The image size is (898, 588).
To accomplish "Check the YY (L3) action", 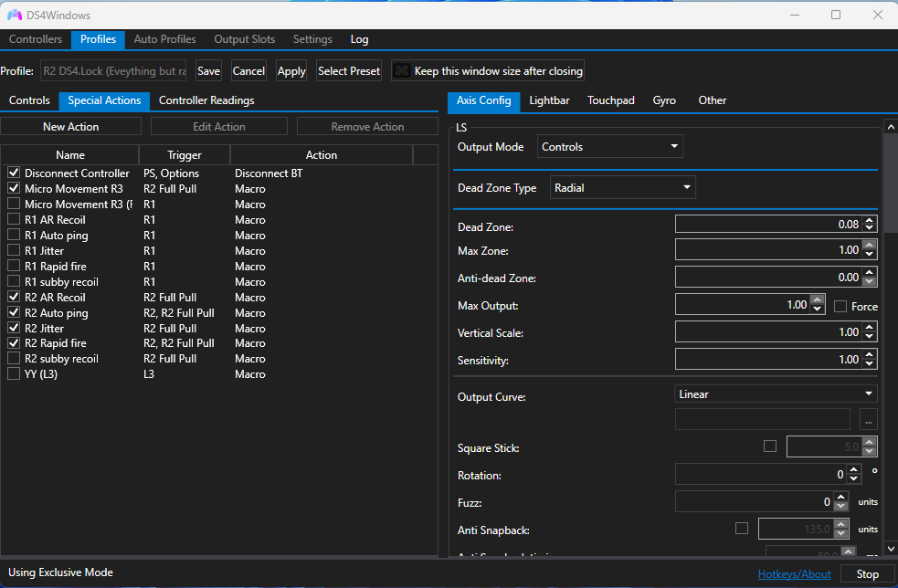I will point(14,373).
